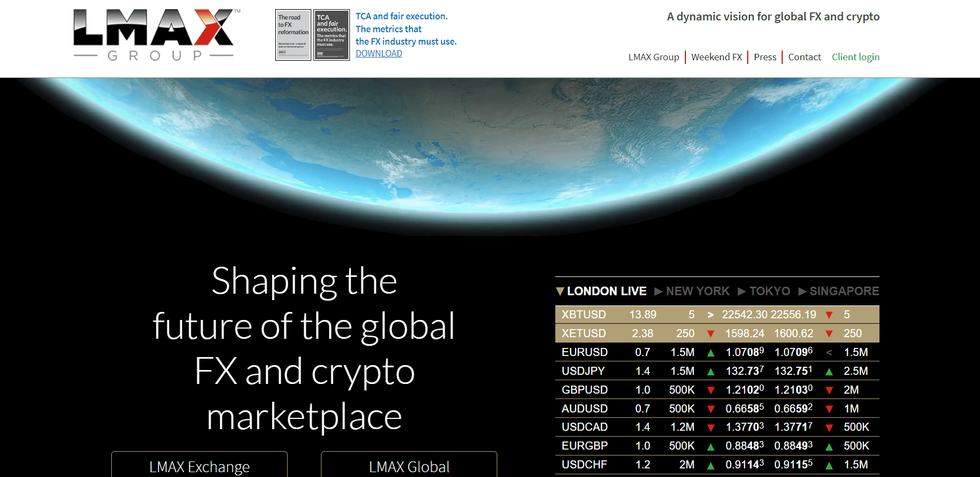The height and width of the screenshot is (477, 980).
Task: Click the red down arrow after AUDUSD ask
Action: (x=829, y=409)
